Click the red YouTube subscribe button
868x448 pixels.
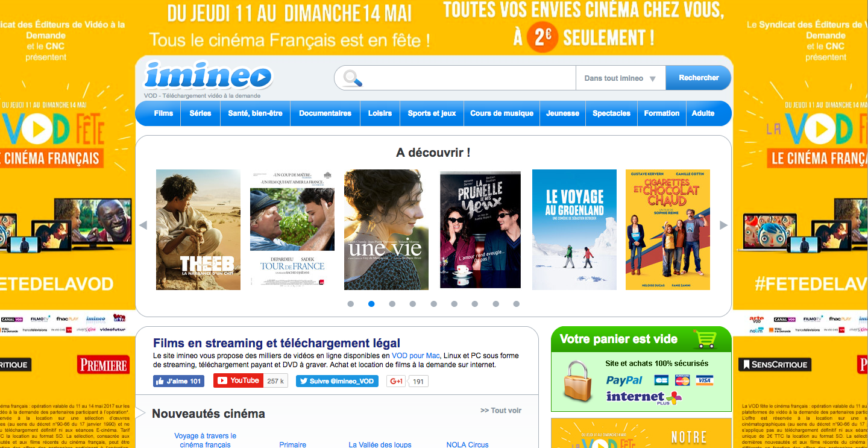pyautogui.click(x=238, y=381)
